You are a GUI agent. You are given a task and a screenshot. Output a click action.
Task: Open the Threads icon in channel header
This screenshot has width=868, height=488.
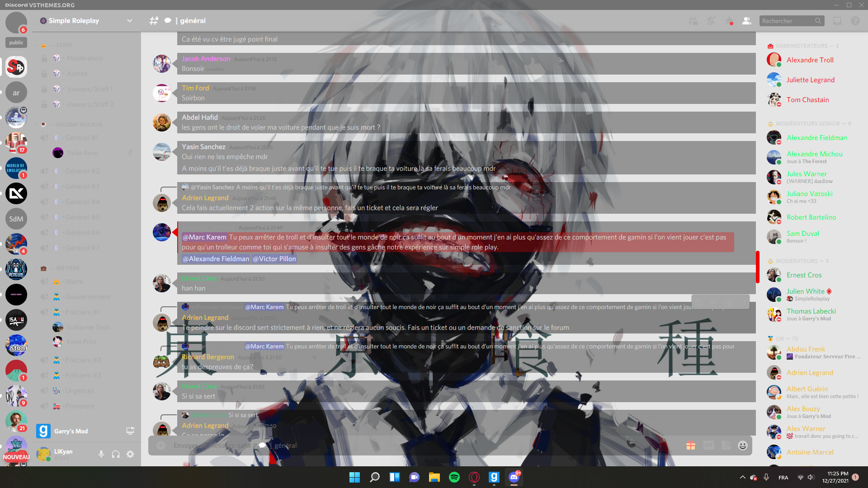693,21
